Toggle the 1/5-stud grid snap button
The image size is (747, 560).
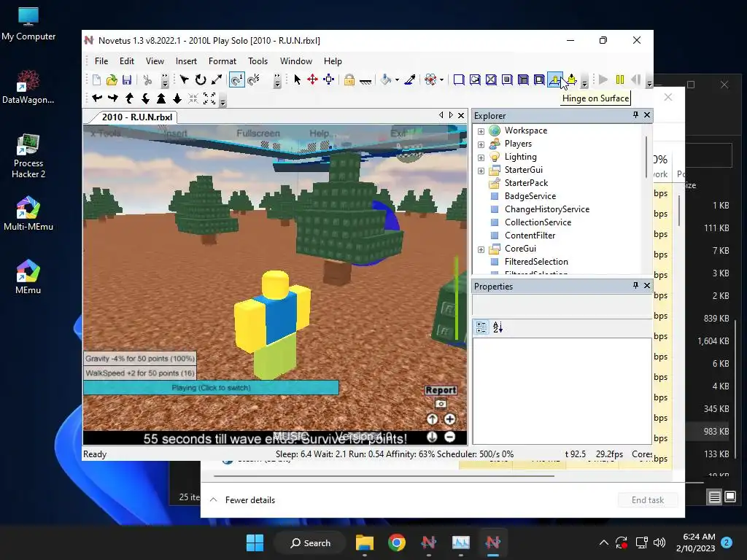click(x=253, y=80)
